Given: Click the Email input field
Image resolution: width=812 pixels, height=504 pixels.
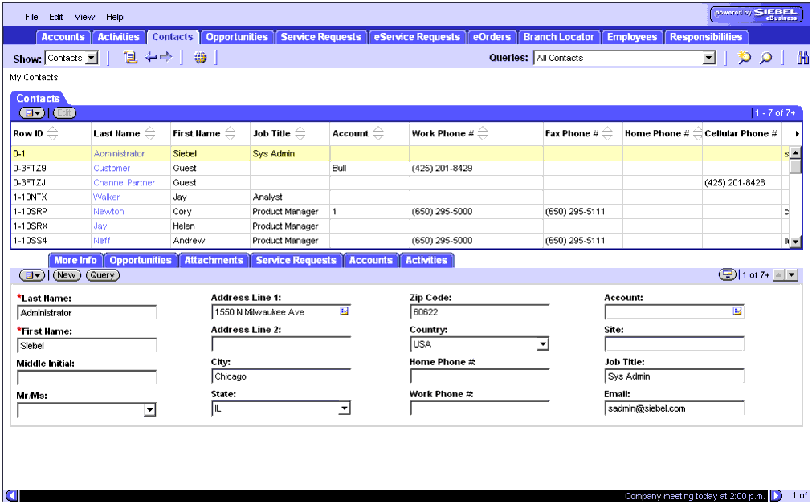Looking at the screenshot, I should click(674, 408).
